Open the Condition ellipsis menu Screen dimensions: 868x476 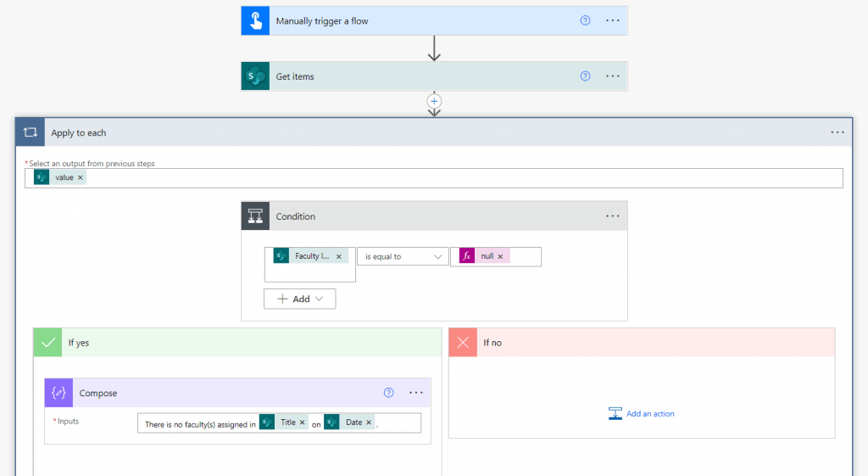tap(613, 216)
